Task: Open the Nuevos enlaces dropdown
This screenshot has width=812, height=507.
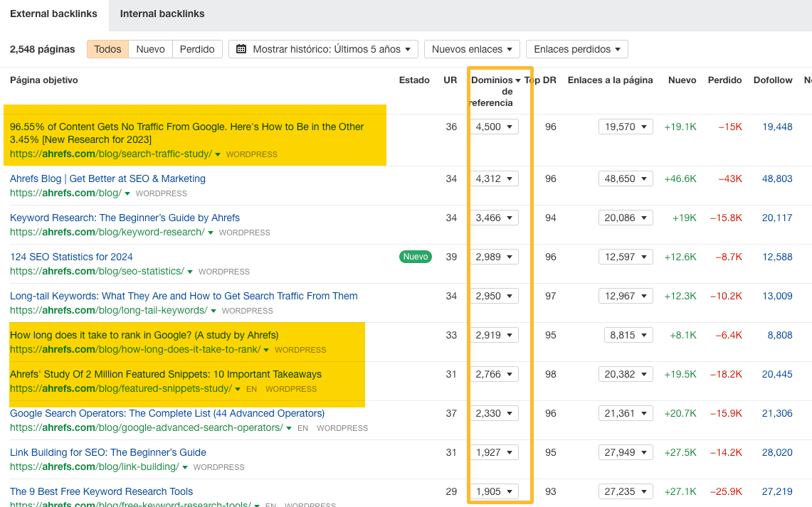Action: tap(471, 49)
